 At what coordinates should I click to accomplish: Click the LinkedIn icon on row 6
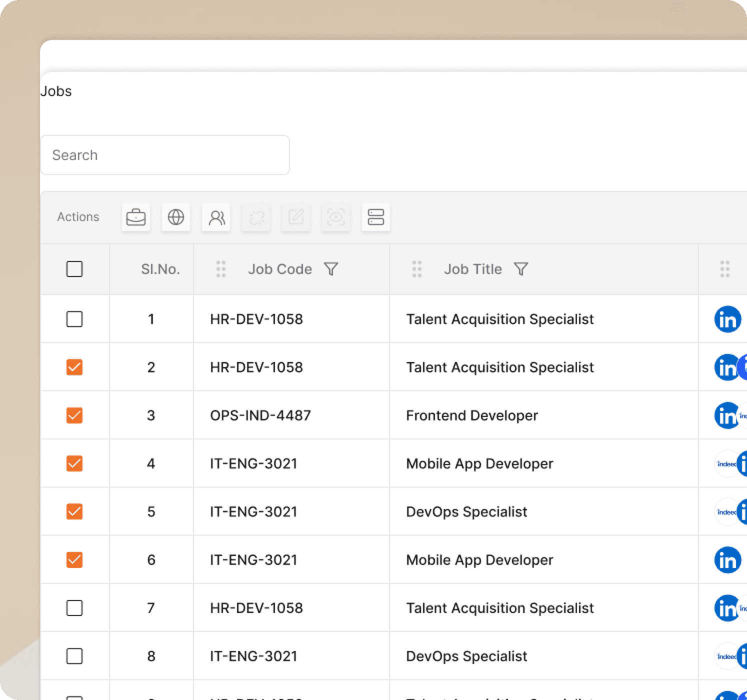(x=728, y=560)
